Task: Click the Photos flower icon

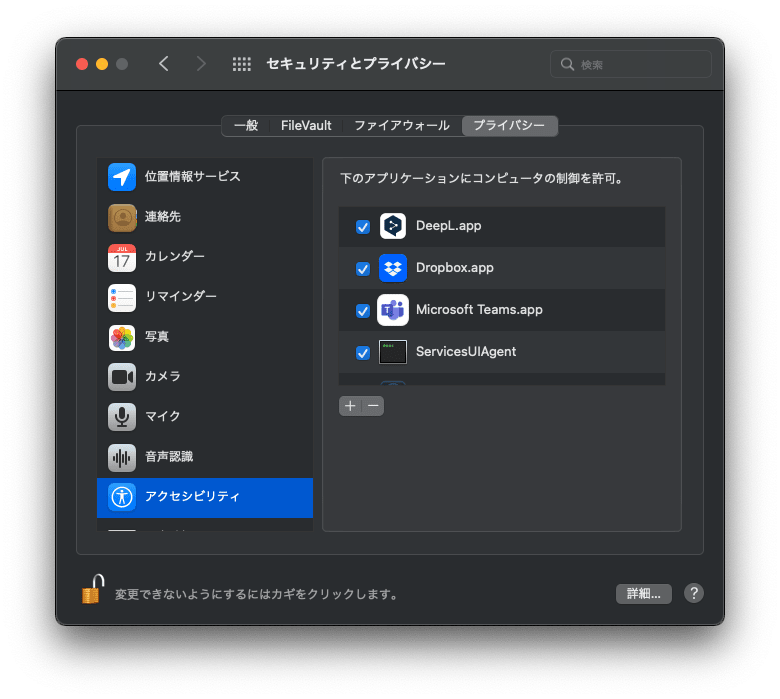Action: [x=122, y=338]
